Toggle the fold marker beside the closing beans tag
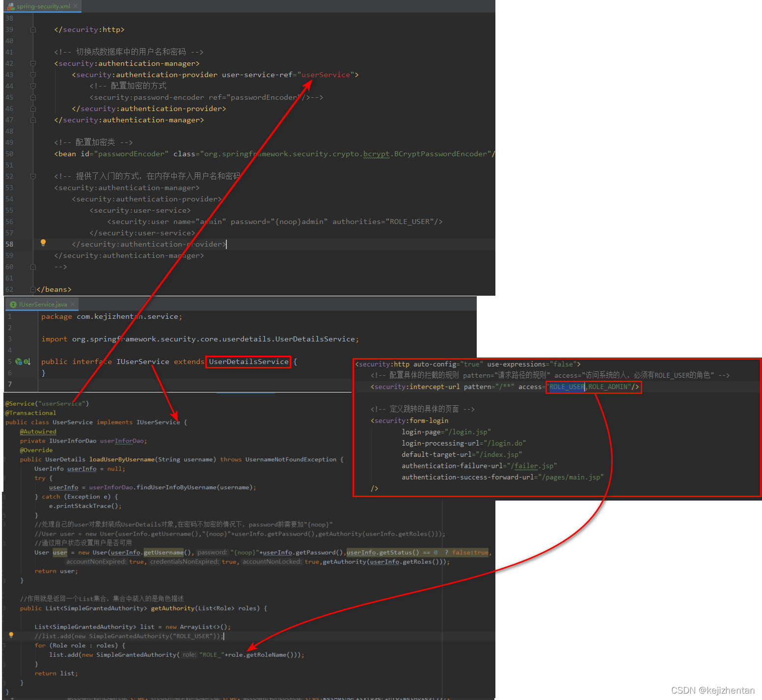Screen dimensions: 762x700 [x=33, y=289]
